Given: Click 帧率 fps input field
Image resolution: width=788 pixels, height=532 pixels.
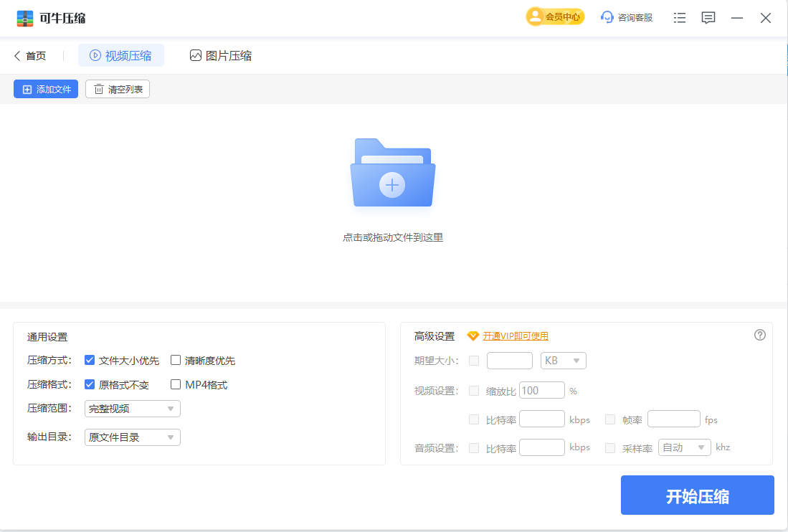Looking at the screenshot, I should (x=674, y=419).
